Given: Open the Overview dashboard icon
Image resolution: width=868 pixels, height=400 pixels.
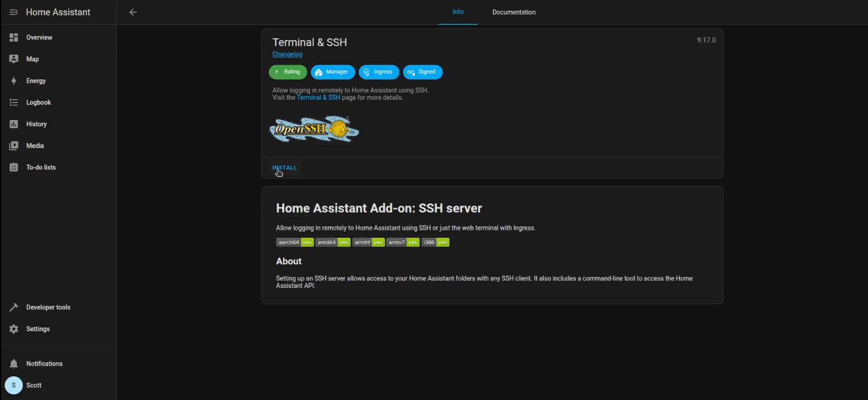Looking at the screenshot, I should tap(14, 37).
